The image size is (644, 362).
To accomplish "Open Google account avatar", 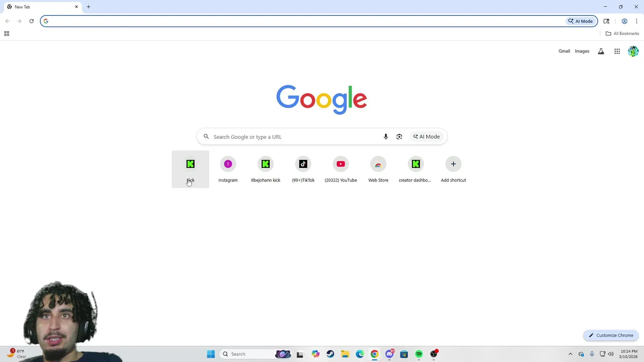I will (633, 51).
